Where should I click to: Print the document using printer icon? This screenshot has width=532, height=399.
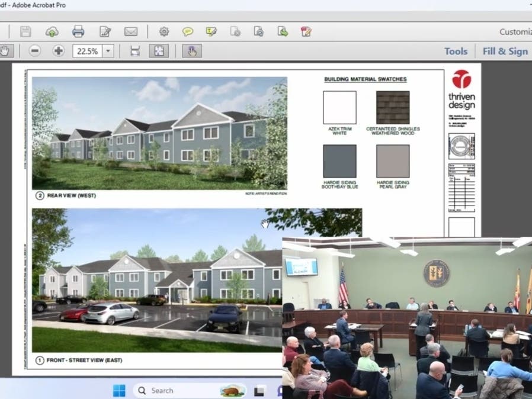click(x=78, y=31)
